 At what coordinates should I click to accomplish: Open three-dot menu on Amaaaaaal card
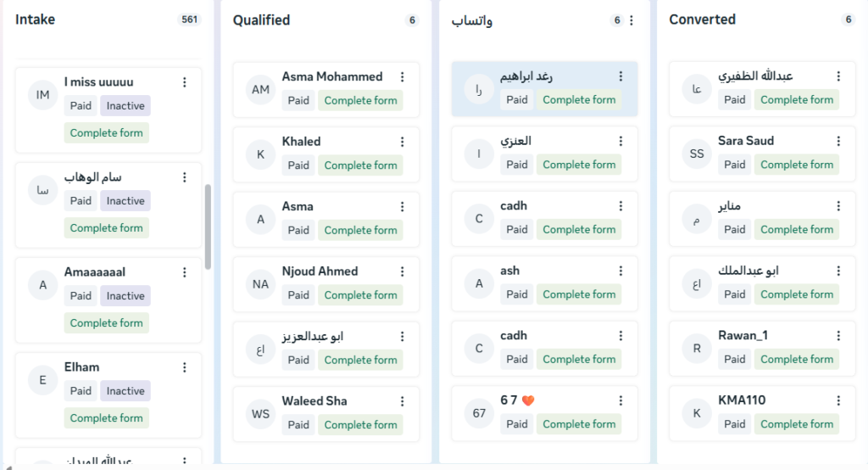click(x=185, y=272)
